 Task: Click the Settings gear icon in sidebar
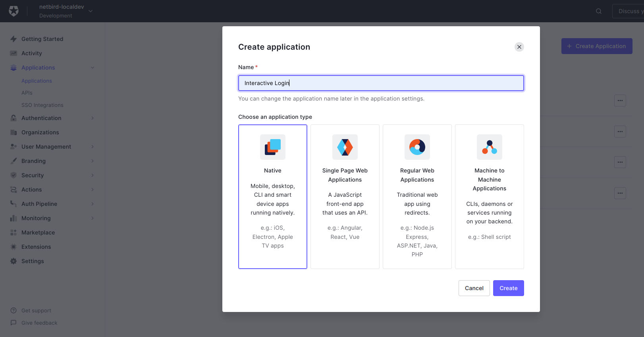13,261
